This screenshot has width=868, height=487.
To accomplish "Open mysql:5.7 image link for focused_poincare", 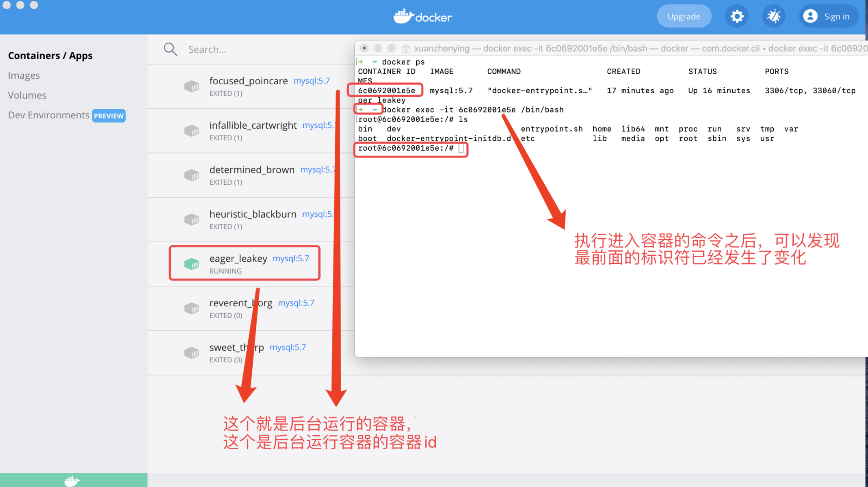I will tap(311, 81).
